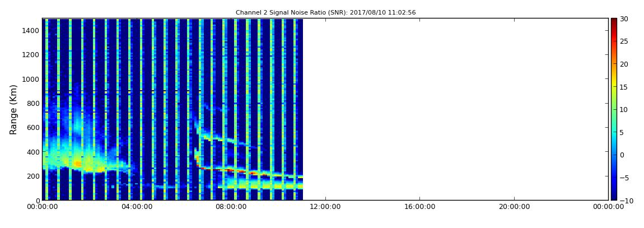Screen dimensions: 644x228
Task: Click the colorbar's −10 label
Action: point(625,200)
